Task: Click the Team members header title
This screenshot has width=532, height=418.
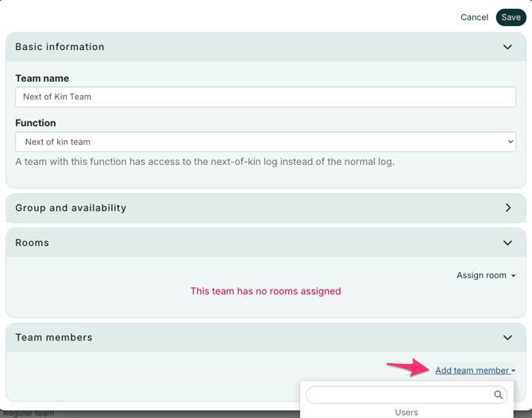Action: [54, 338]
